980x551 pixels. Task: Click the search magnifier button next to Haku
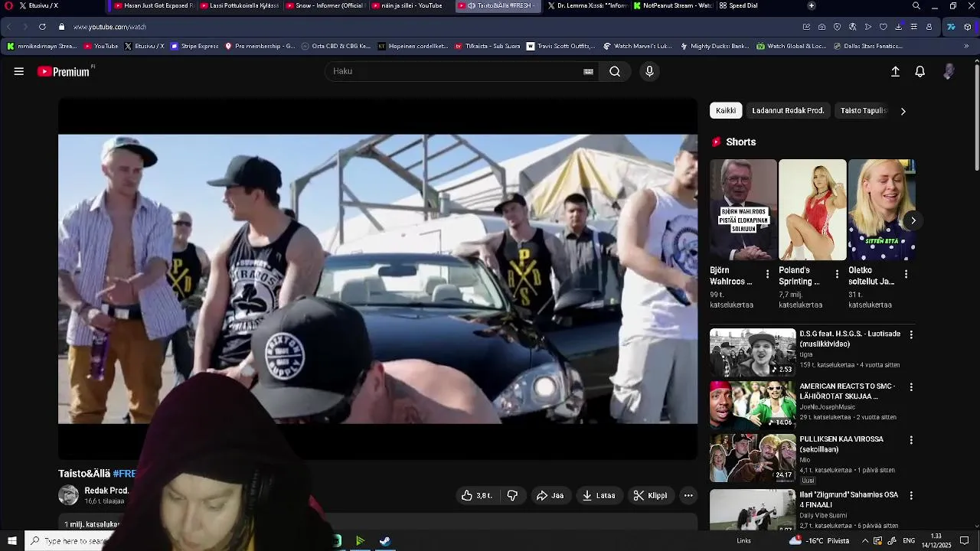(x=615, y=71)
